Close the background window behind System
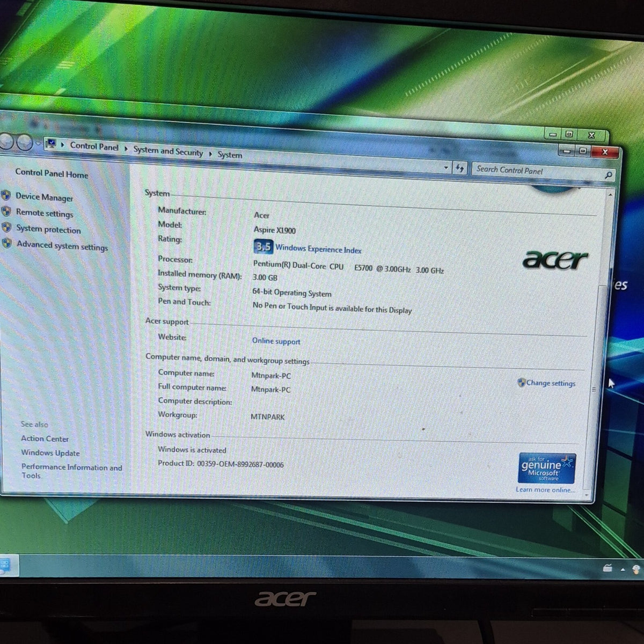The height and width of the screenshot is (644, 644). click(591, 135)
